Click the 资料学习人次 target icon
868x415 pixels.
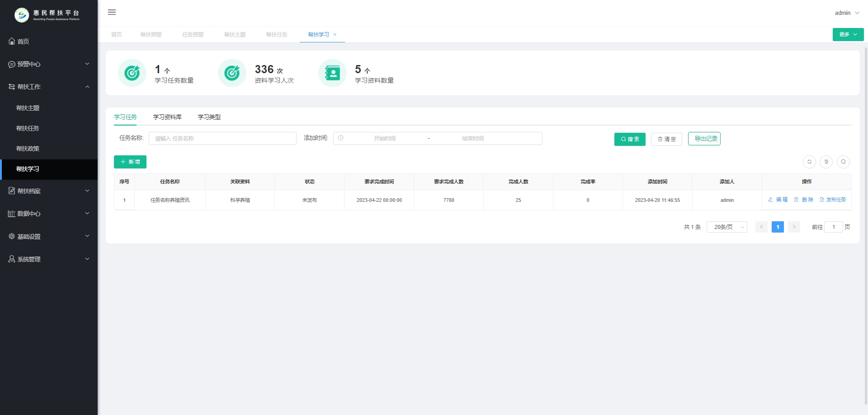point(232,73)
